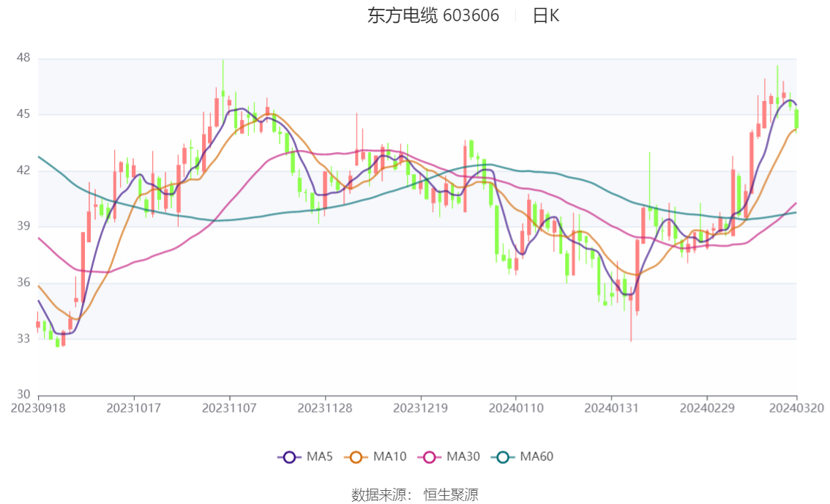Image resolution: width=830 pixels, height=504 pixels.
Task: Click the 20231107 date axis label
Action: point(229,408)
